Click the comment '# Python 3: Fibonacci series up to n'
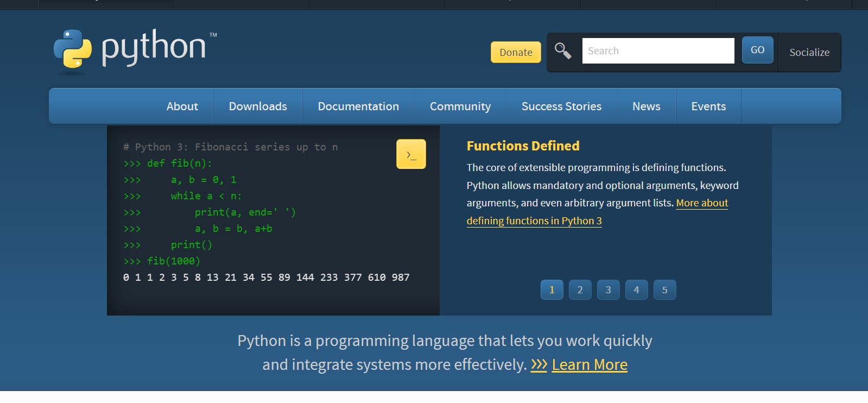The image size is (868, 403). 231,147
